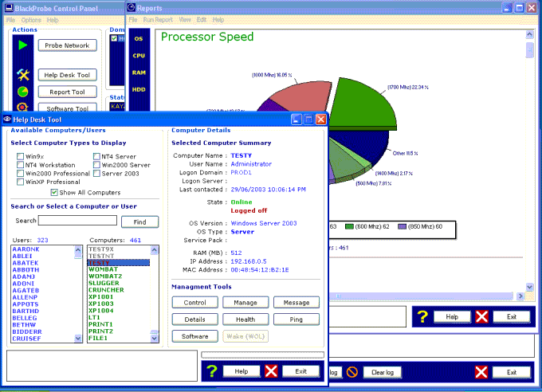Click the eye icon in Help Desk Tool title bar

pos(7,120)
